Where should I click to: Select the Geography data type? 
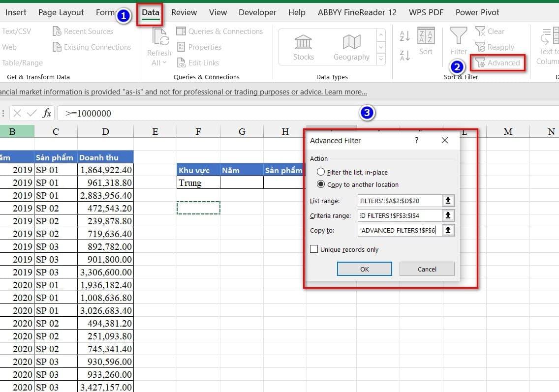point(351,47)
